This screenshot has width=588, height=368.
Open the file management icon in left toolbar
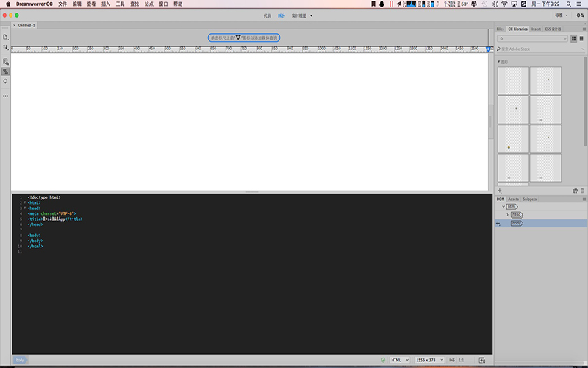(5, 38)
